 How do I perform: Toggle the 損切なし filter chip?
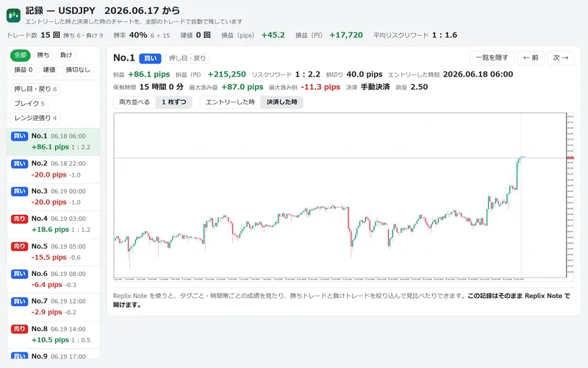point(78,70)
